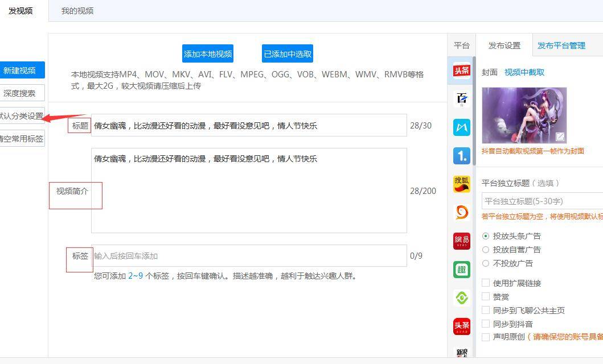Click the platform list vertical scrollbar
This screenshot has width=603, height=364.
(474, 110)
